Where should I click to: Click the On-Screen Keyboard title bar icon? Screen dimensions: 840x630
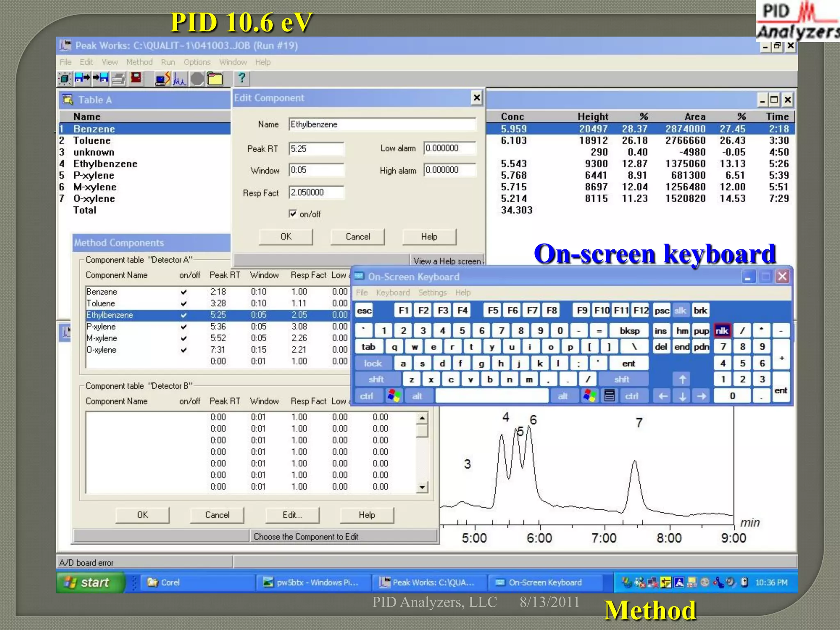[x=359, y=276]
